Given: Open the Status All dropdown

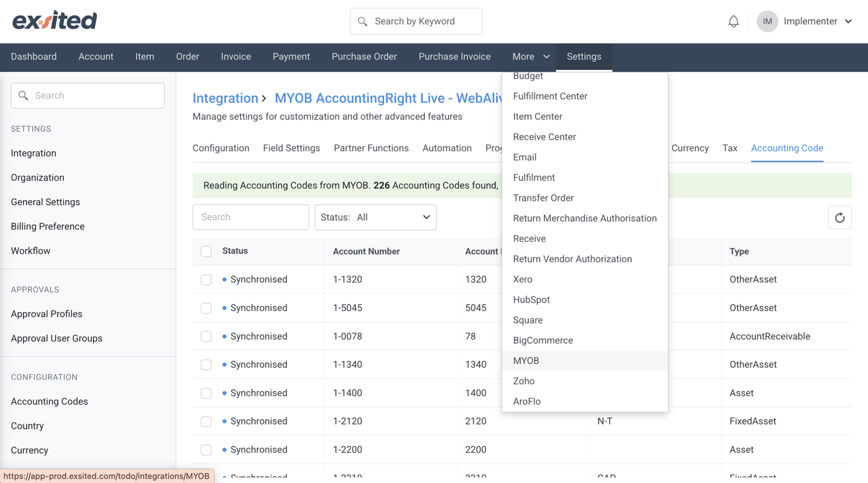Looking at the screenshot, I should coord(376,217).
